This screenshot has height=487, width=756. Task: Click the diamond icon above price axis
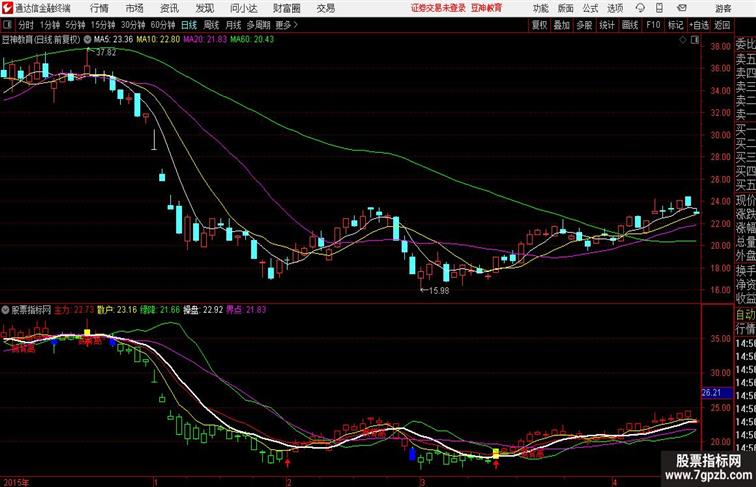tap(683, 40)
